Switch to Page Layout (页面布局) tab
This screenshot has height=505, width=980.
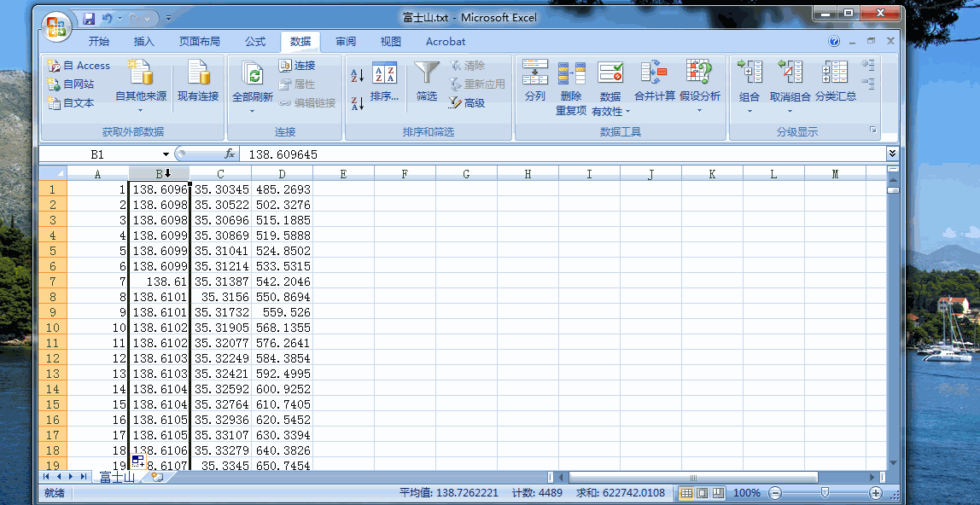point(200,42)
